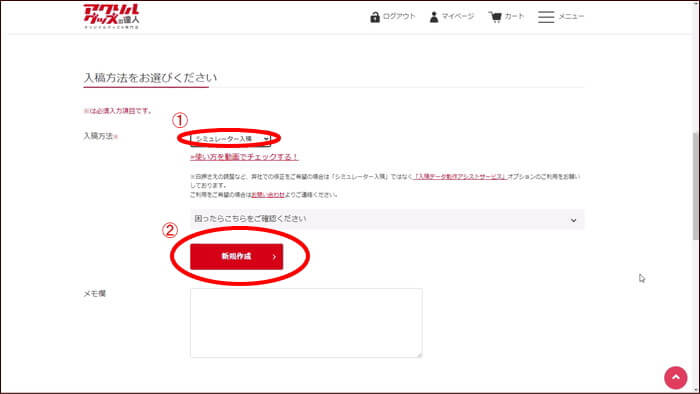The height and width of the screenshot is (394, 700).
Task: Click the lock icon beside ログアウト
Action: pyautogui.click(x=375, y=17)
